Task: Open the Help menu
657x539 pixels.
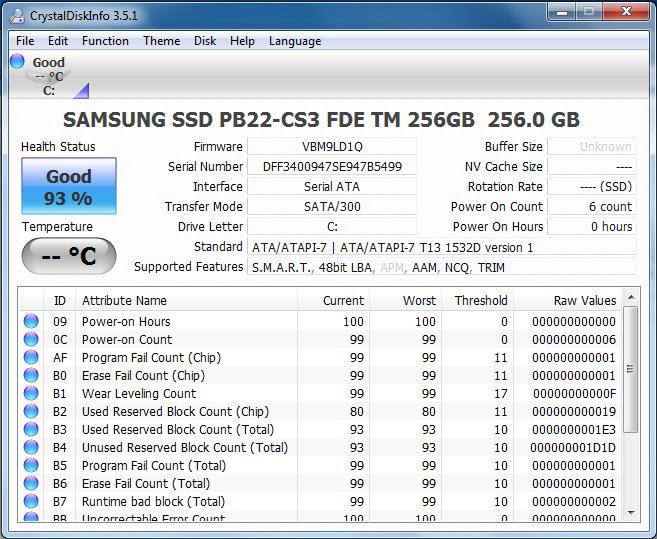Action: click(x=242, y=41)
